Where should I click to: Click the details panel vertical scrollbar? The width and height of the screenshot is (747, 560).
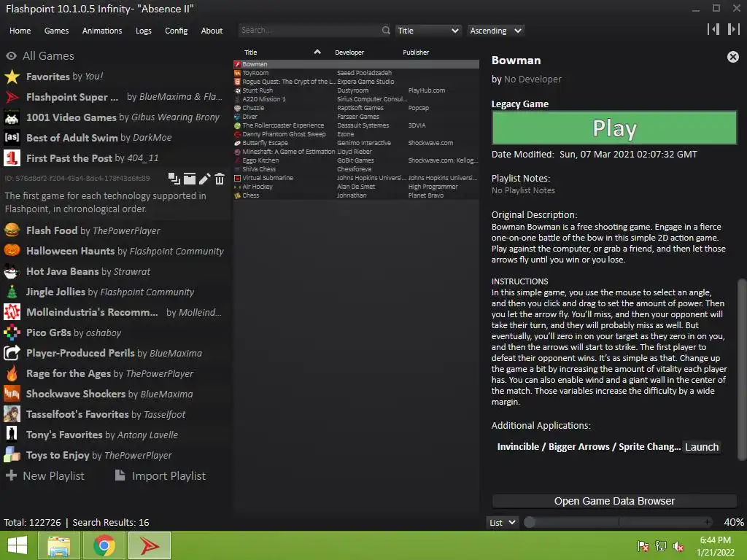(x=741, y=369)
